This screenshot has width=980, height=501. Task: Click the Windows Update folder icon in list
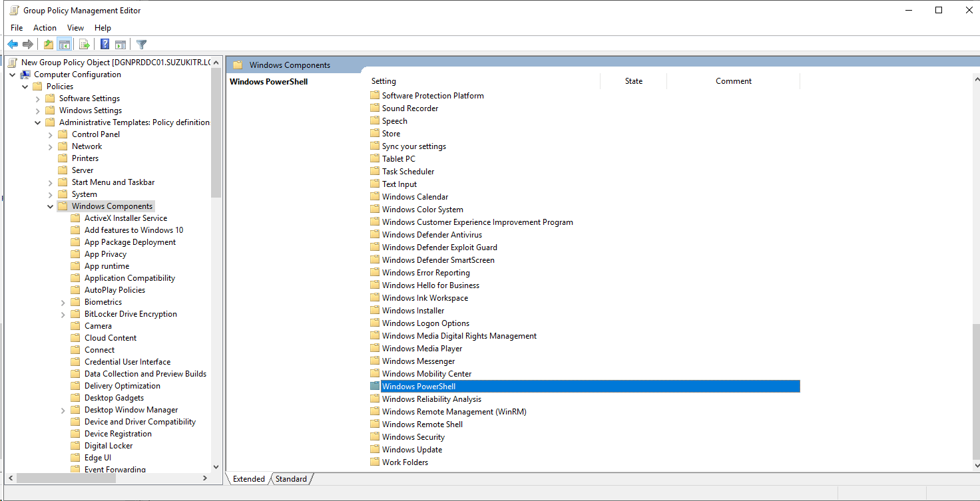[374, 449]
